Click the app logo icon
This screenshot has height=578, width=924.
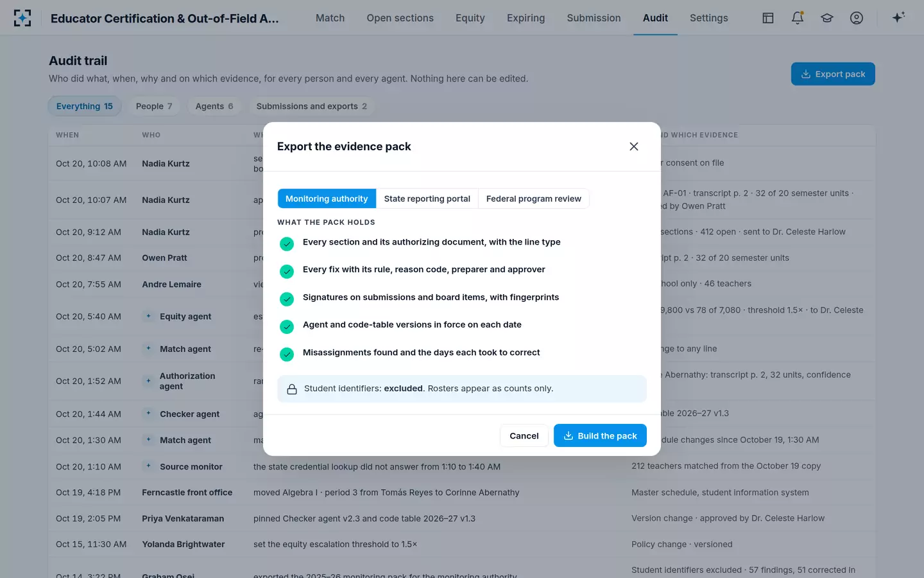(22, 18)
